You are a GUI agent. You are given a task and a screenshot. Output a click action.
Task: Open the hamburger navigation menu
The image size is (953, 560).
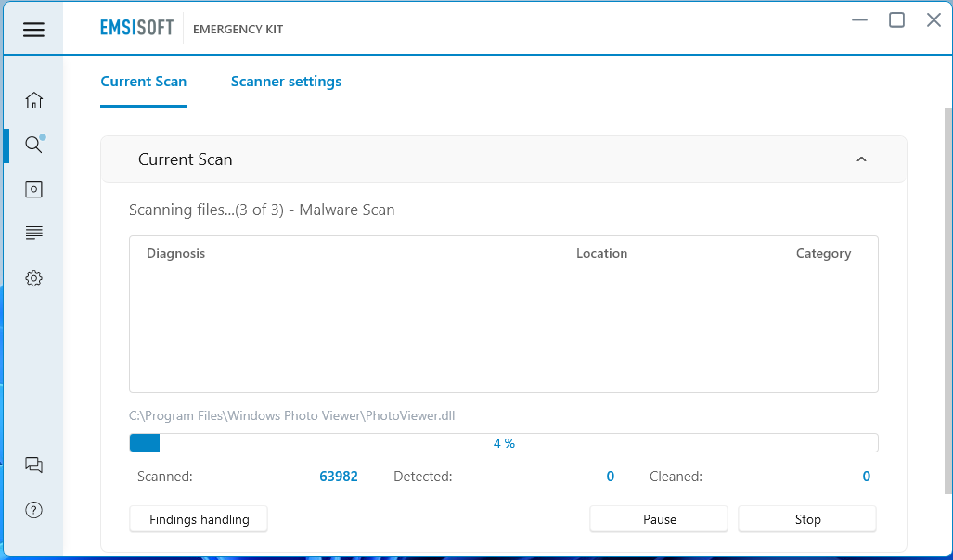click(x=33, y=30)
